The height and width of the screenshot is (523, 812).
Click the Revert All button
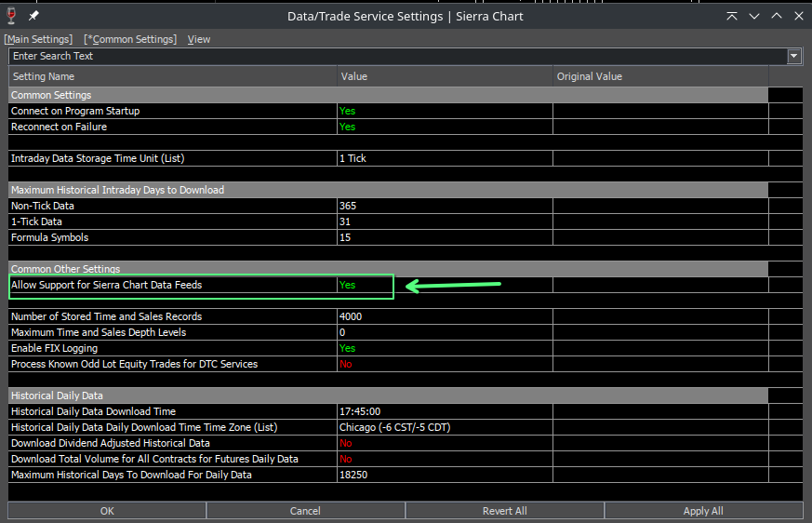(x=505, y=511)
